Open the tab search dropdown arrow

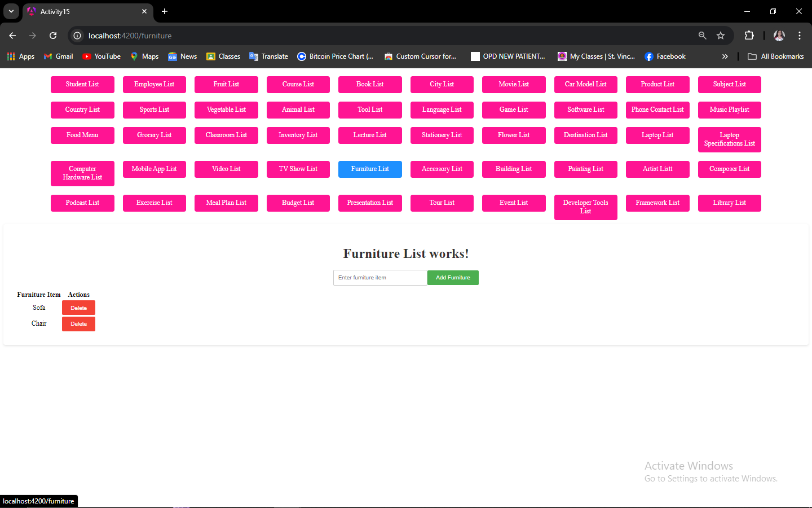pyautogui.click(x=11, y=11)
